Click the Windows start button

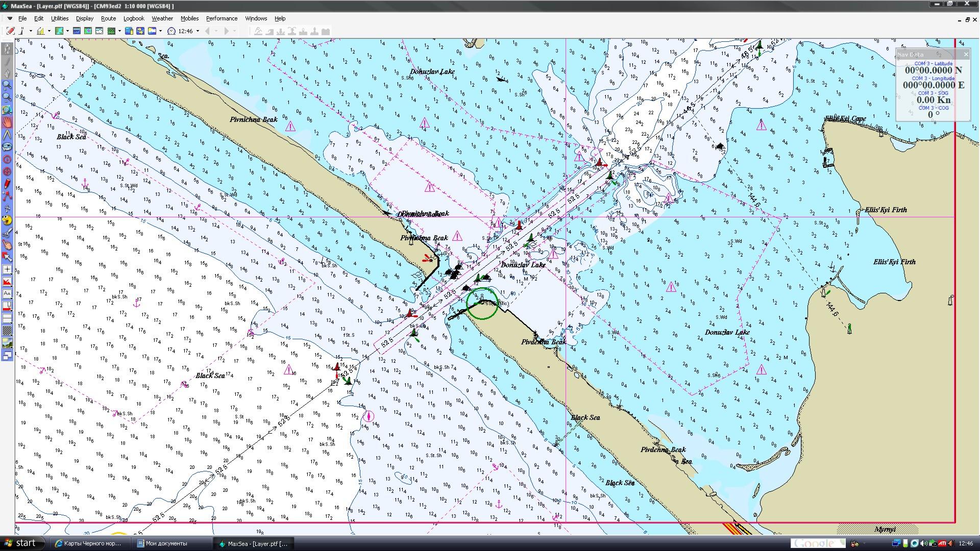[19, 543]
